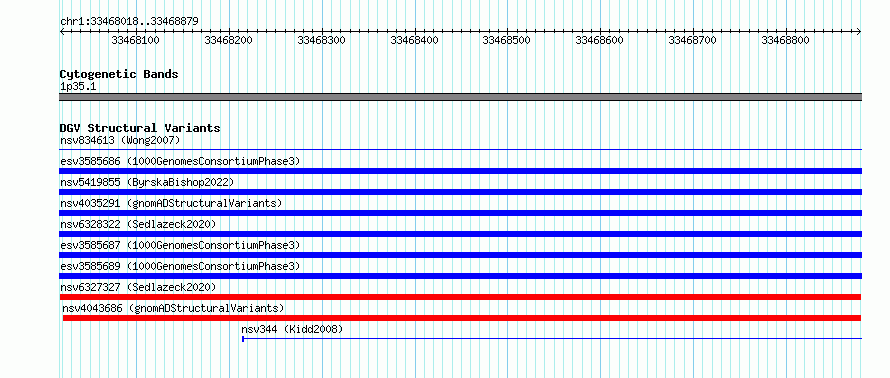Click ruler position 33468500
Image resolution: width=890 pixels, height=378 pixels.
[506, 40]
